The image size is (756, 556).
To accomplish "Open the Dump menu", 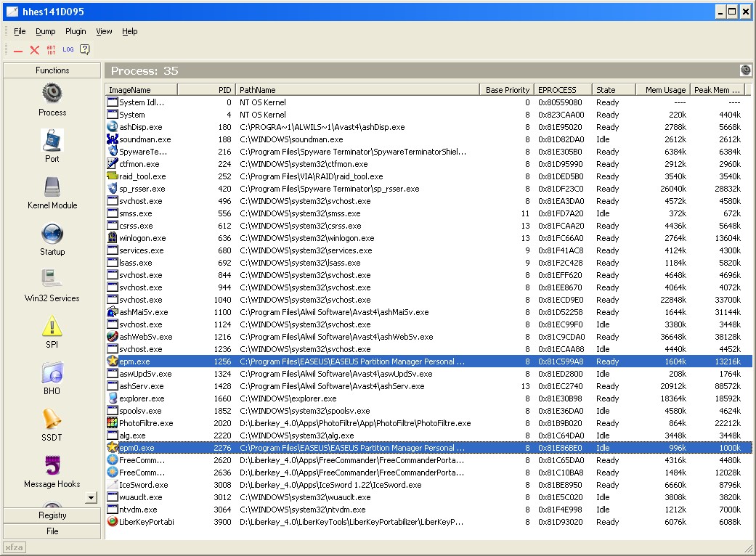I will tap(45, 31).
